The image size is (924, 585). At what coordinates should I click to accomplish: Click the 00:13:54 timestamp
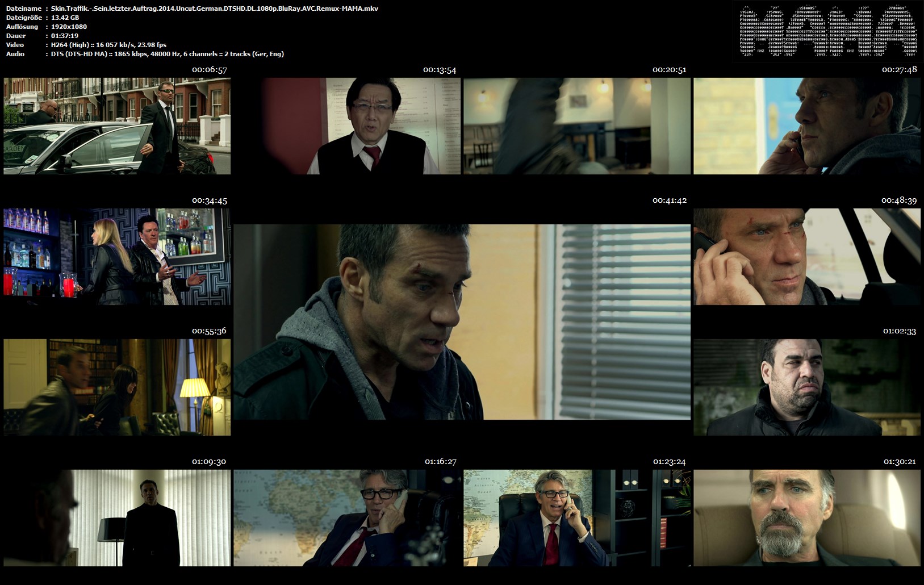click(x=440, y=70)
